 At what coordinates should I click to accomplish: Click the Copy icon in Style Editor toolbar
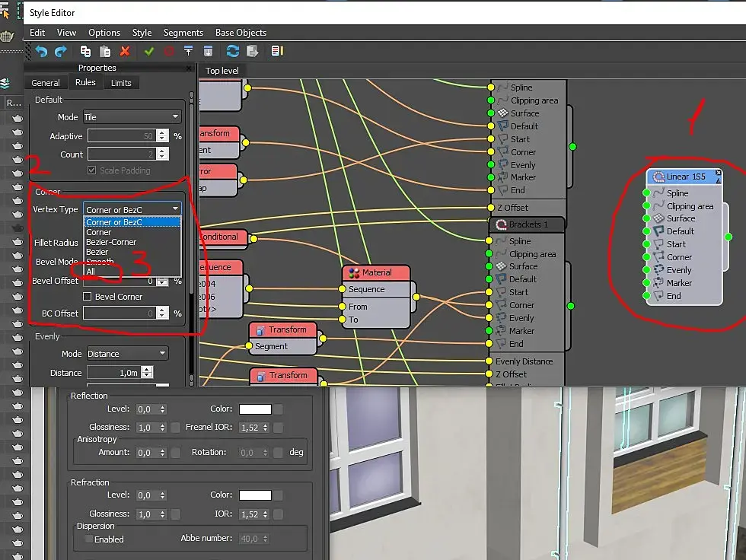85,51
